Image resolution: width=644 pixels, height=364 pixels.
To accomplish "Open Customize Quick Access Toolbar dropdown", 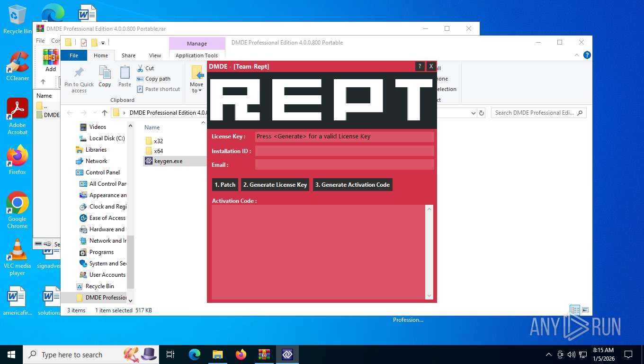I will tap(103, 43).
